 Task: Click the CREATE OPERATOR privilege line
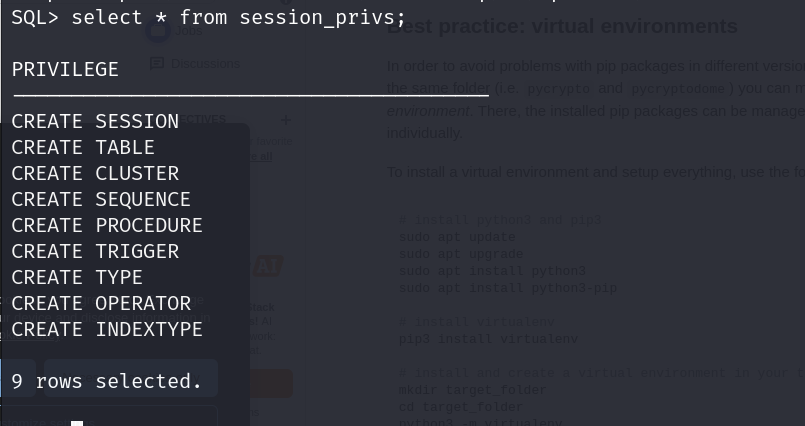[x=101, y=304]
